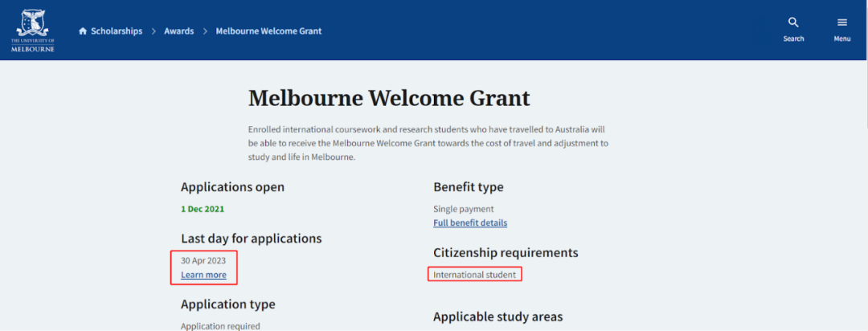Click the 30 Apr 2023 date
The height and width of the screenshot is (331, 868).
203,259
